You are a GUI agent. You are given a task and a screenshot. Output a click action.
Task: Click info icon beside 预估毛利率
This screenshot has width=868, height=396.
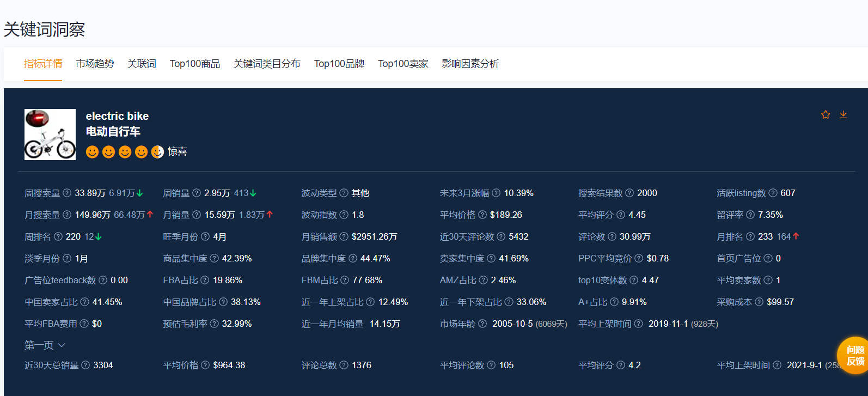[x=214, y=324]
